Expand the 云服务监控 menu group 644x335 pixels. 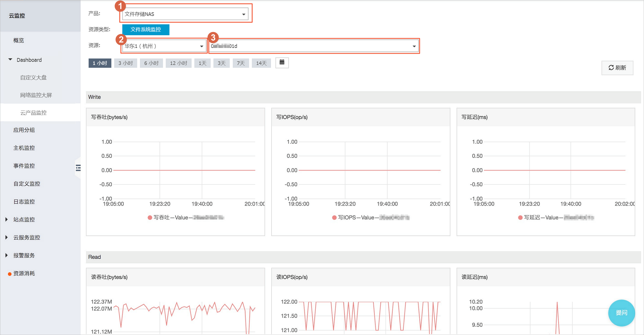[7, 237]
